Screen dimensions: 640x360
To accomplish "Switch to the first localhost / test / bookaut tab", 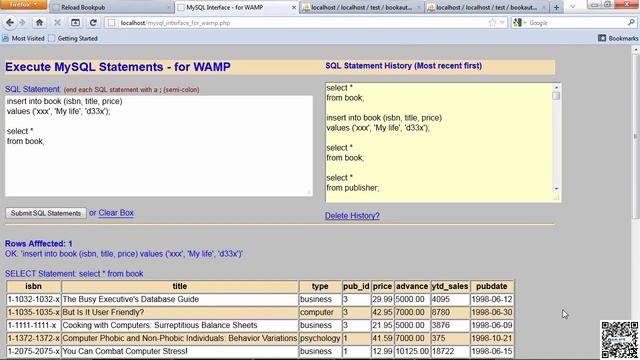I will coord(362,7).
